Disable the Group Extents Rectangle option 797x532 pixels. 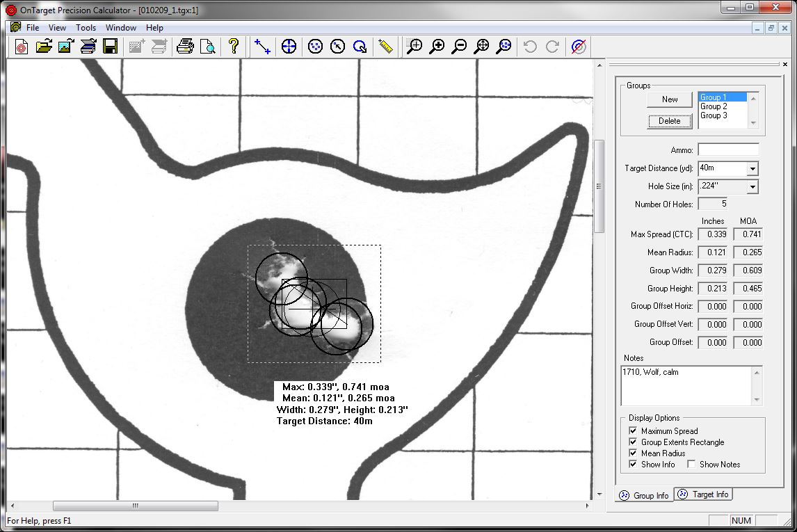click(633, 442)
